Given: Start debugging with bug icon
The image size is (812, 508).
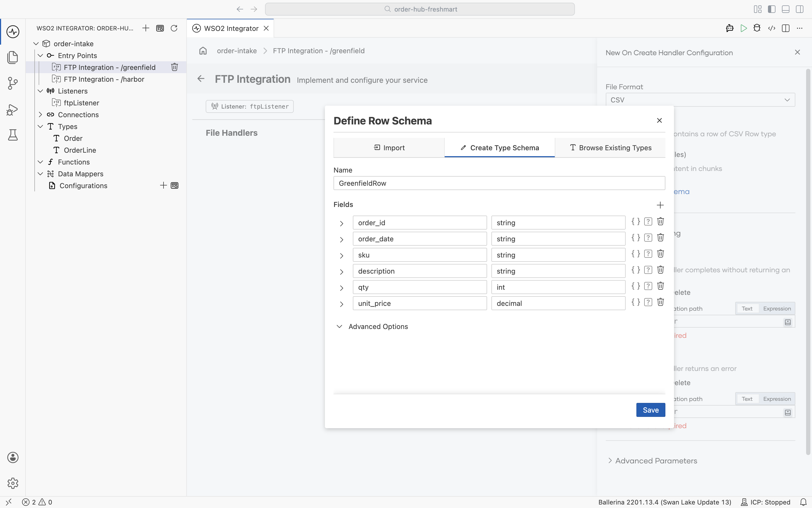Looking at the screenshot, I should 757,28.
